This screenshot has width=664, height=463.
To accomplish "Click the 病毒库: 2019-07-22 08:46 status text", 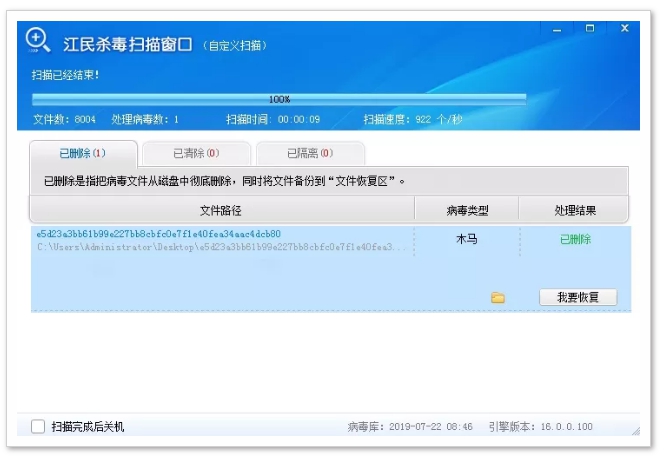I will click(x=410, y=427).
